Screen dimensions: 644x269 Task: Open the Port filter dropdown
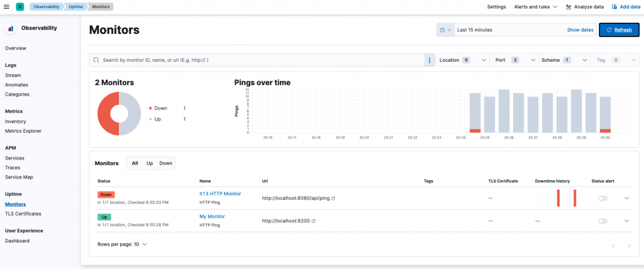(514, 60)
